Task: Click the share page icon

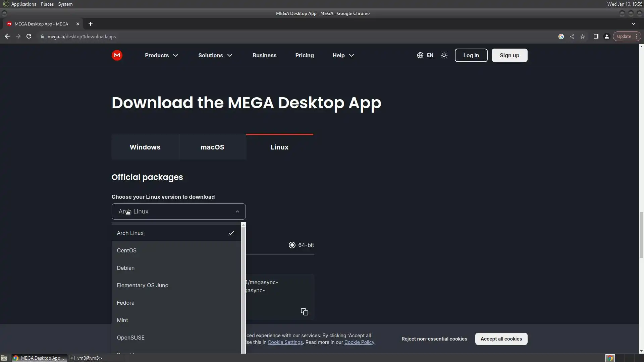Action: [x=572, y=37]
